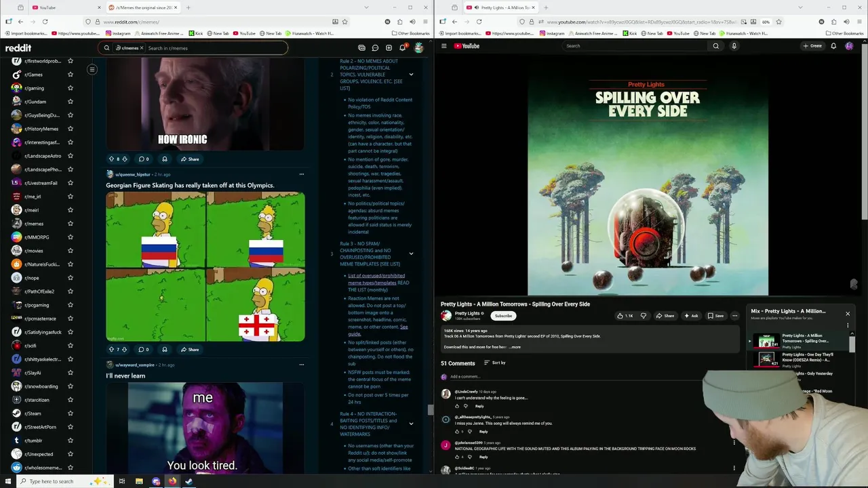Open File Explorer from Windows taskbar
Screen dimensions: 868x488
coord(139,481)
